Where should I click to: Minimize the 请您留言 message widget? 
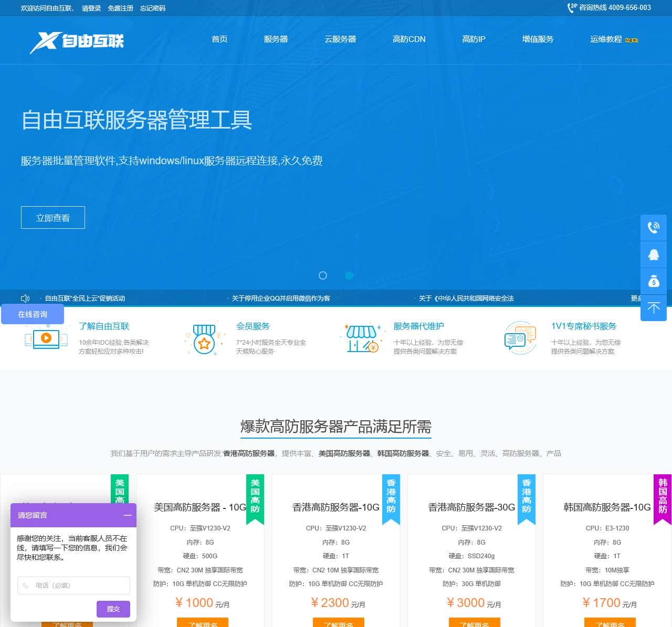128,515
